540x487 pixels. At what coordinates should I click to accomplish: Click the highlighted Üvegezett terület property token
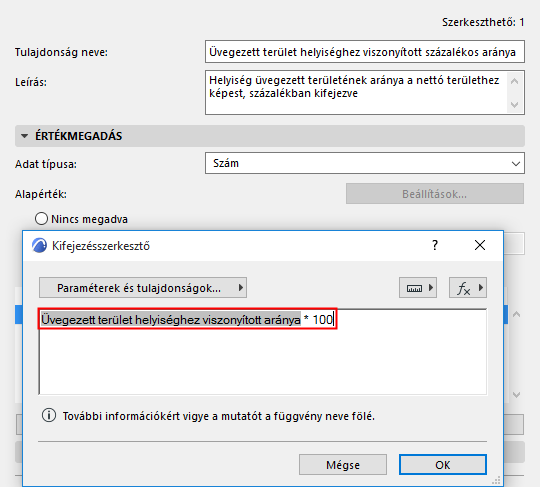(171, 320)
